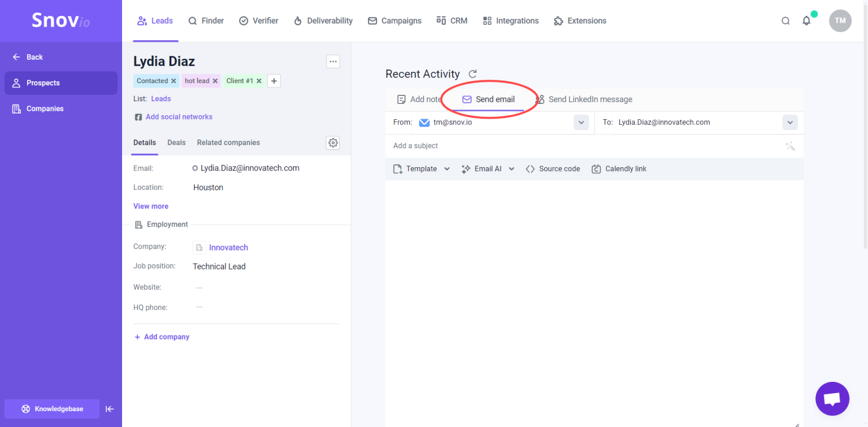This screenshot has height=427, width=868.
Task: Insert a Calendly link
Action: [619, 169]
